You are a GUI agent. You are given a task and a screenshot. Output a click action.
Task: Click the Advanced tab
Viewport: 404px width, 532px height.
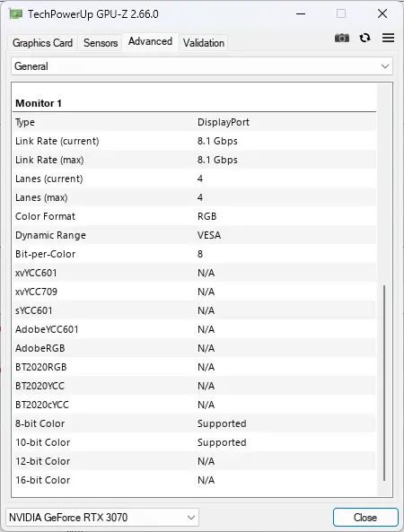(x=150, y=42)
